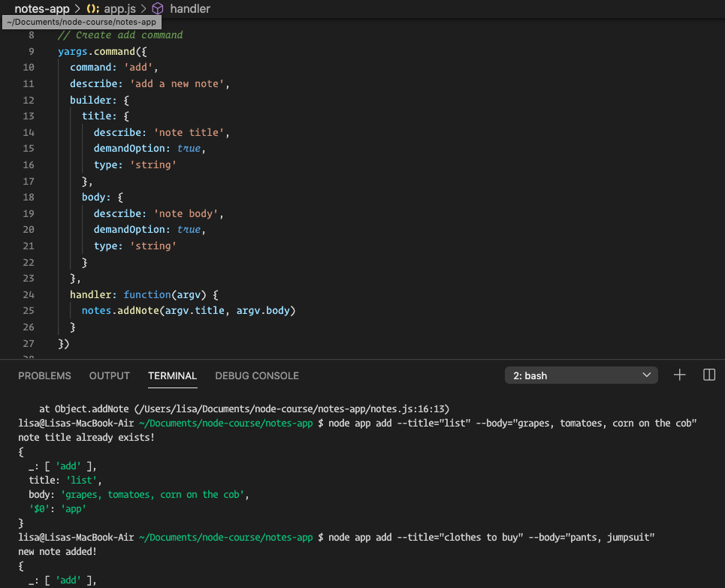
Task: Open the '2: bash' terminal dropdown
Action: click(582, 375)
